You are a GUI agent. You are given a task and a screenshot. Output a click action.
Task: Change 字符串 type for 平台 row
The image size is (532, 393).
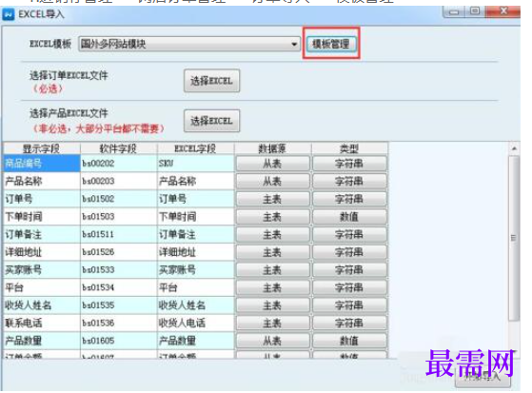(x=349, y=287)
